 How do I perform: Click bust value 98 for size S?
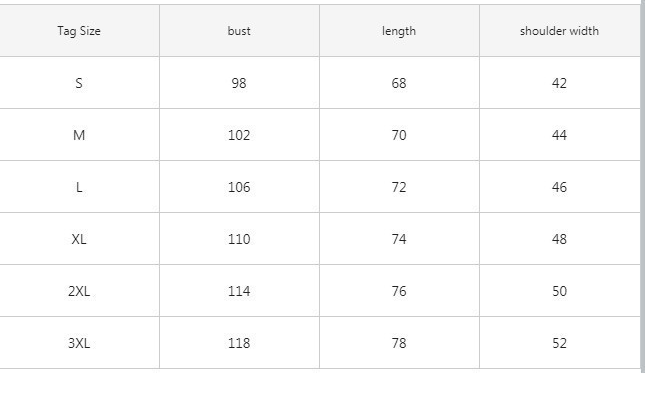239,83
